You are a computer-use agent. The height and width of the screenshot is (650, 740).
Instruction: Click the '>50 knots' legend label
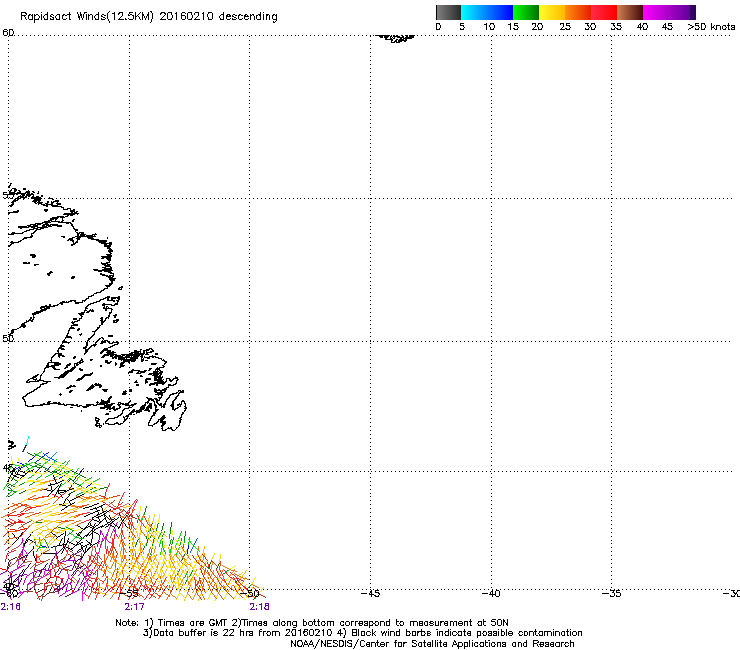click(711, 27)
